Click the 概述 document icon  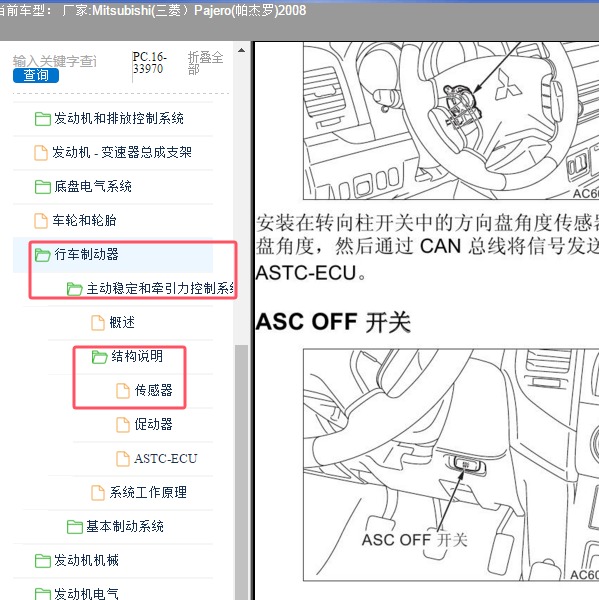(98, 323)
